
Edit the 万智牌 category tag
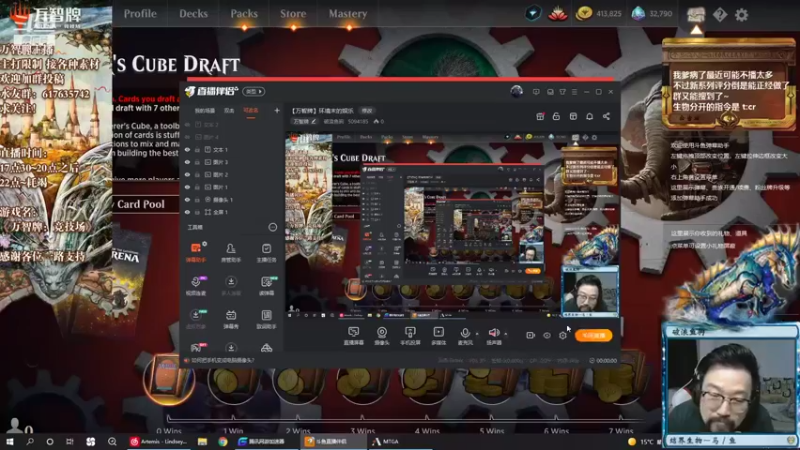point(305,121)
